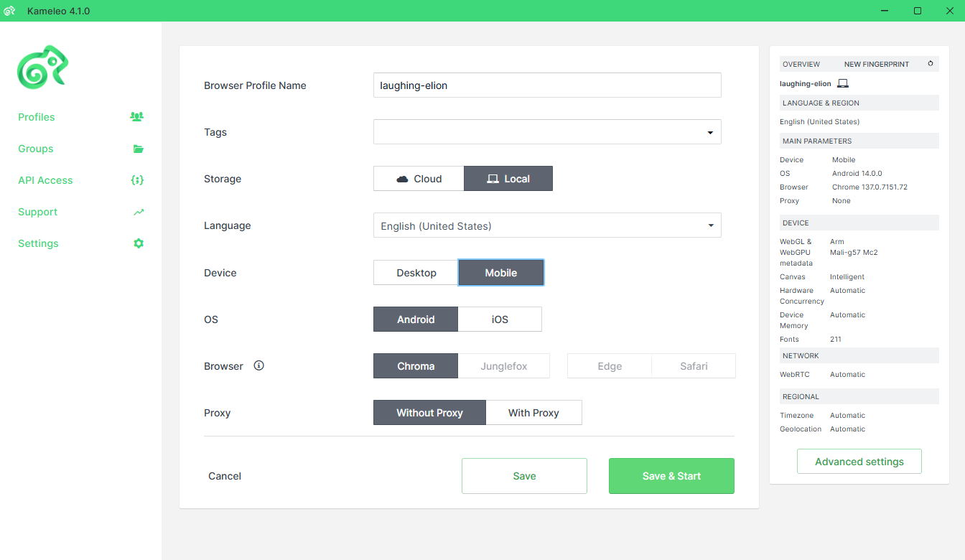Maximize the Kameleo window

coord(918,11)
